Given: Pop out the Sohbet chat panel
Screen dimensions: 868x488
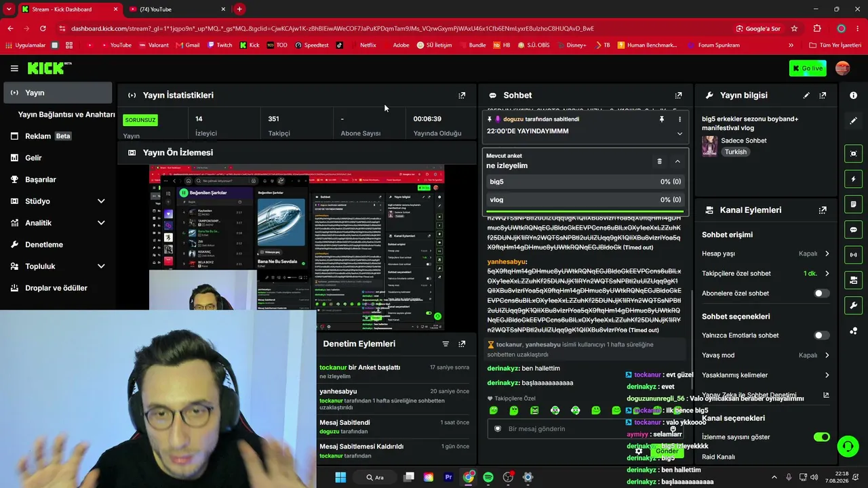Looking at the screenshot, I should click(678, 96).
